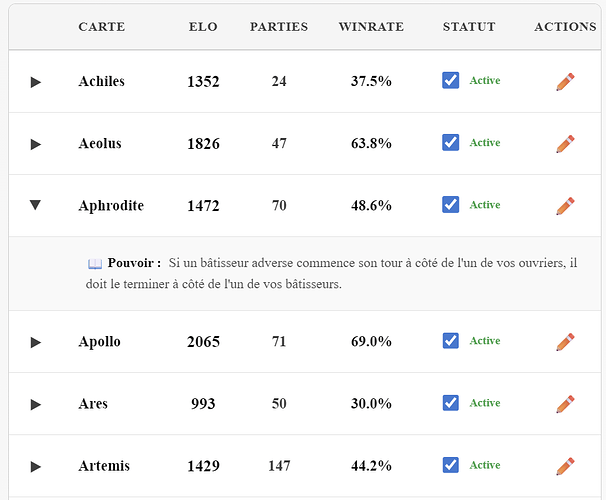Select the CARTE column header

[x=102, y=27]
